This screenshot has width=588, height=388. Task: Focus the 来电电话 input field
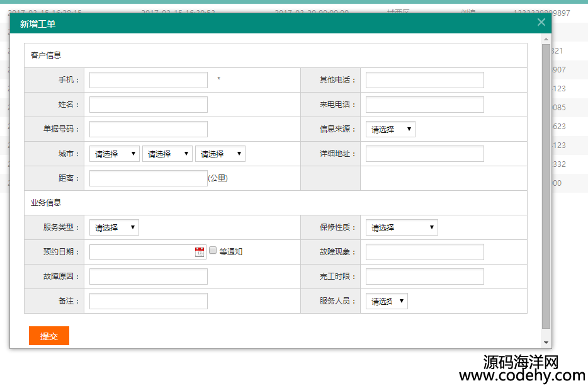[x=425, y=105]
